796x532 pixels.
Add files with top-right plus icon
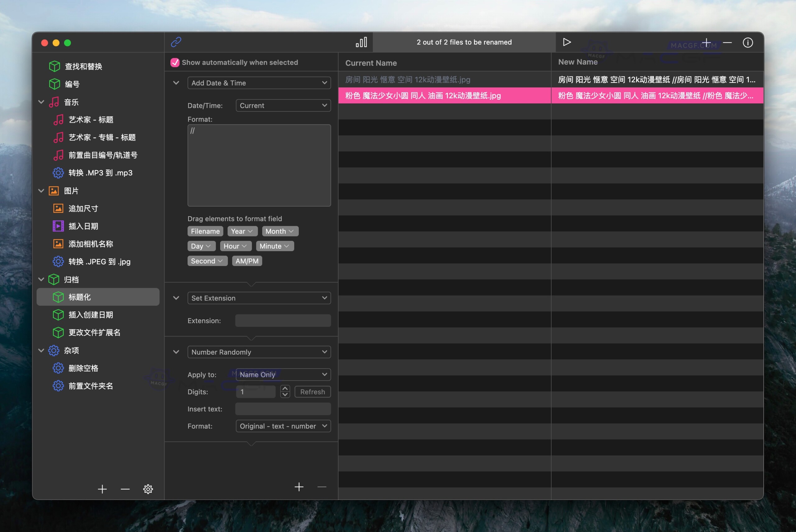(706, 42)
